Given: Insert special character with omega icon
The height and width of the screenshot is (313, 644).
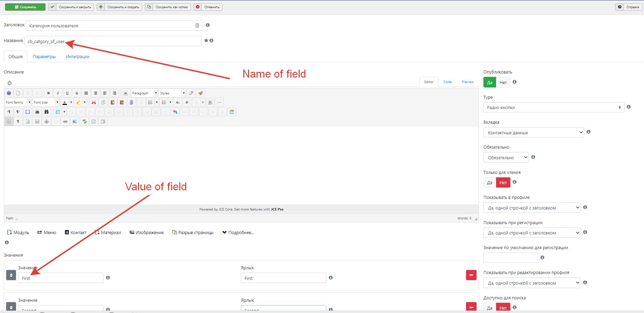Looking at the screenshot, I should (210, 102).
